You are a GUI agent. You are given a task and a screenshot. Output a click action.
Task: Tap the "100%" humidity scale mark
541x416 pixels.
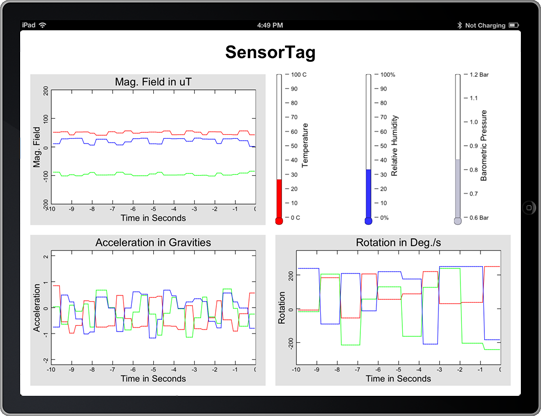point(387,75)
